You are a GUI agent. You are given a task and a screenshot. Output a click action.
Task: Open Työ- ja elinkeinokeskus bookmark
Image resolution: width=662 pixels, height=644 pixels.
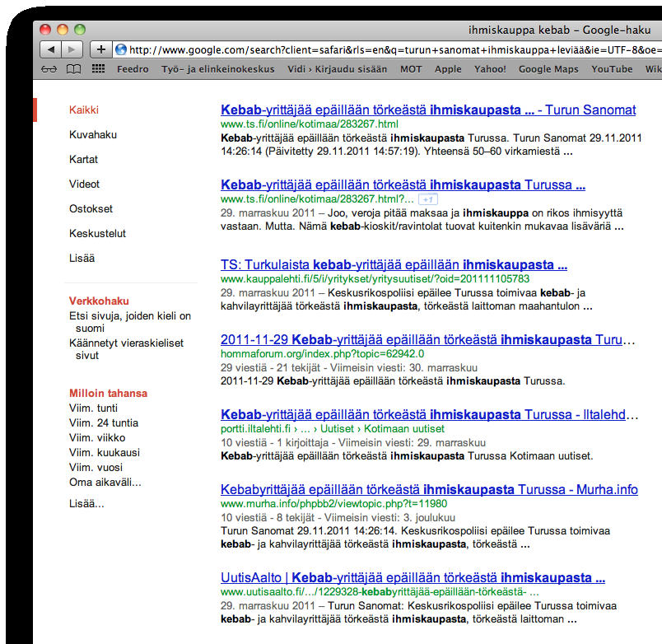218,69
